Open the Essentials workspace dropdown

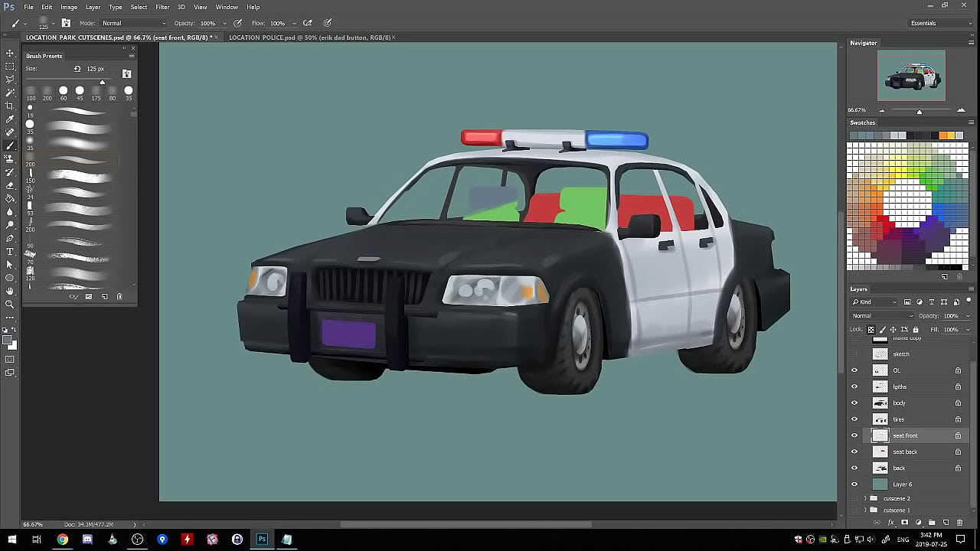(x=940, y=23)
